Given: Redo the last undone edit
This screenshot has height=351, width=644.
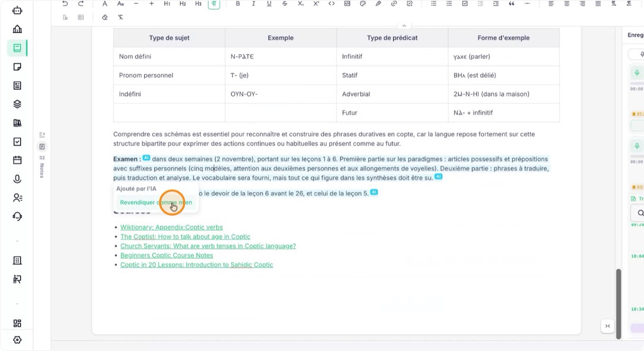Looking at the screenshot, I should tap(81, 4).
